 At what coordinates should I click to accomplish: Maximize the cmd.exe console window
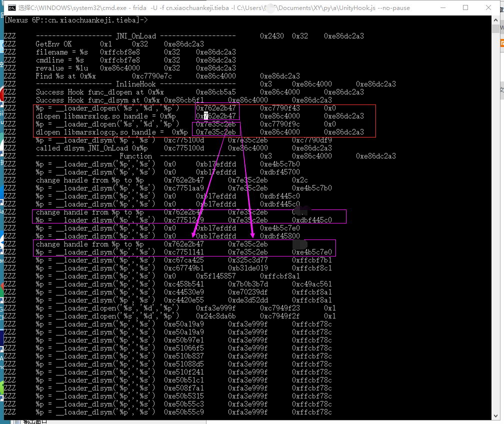[x=465, y=7]
